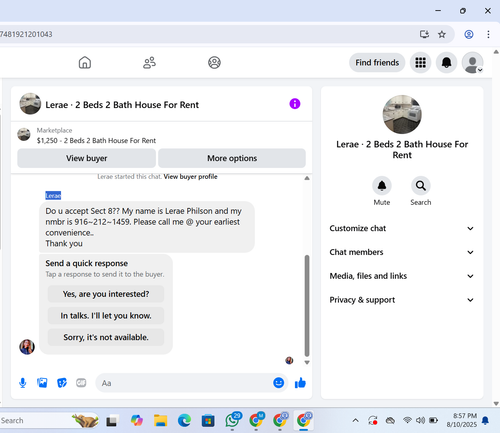Image resolution: width=500 pixels, height=433 pixels.
Task: Open the Groups icon in top navigation
Action: pos(214,62)
